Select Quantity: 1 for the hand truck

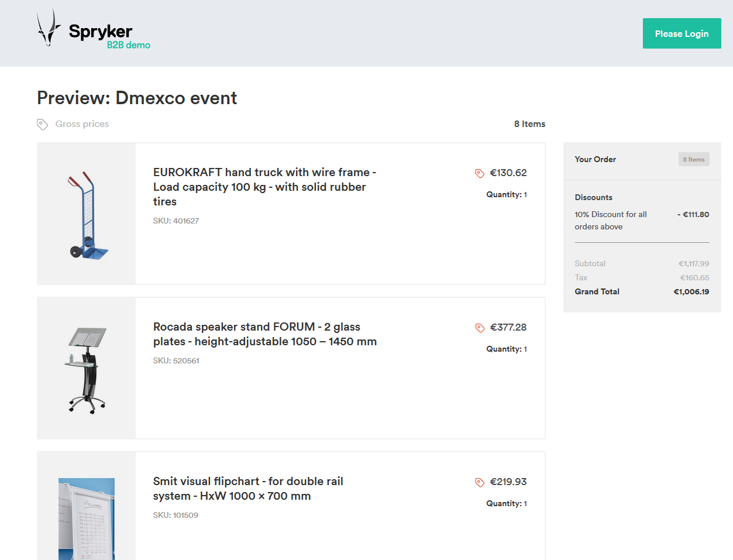click(x=507, y=194)
